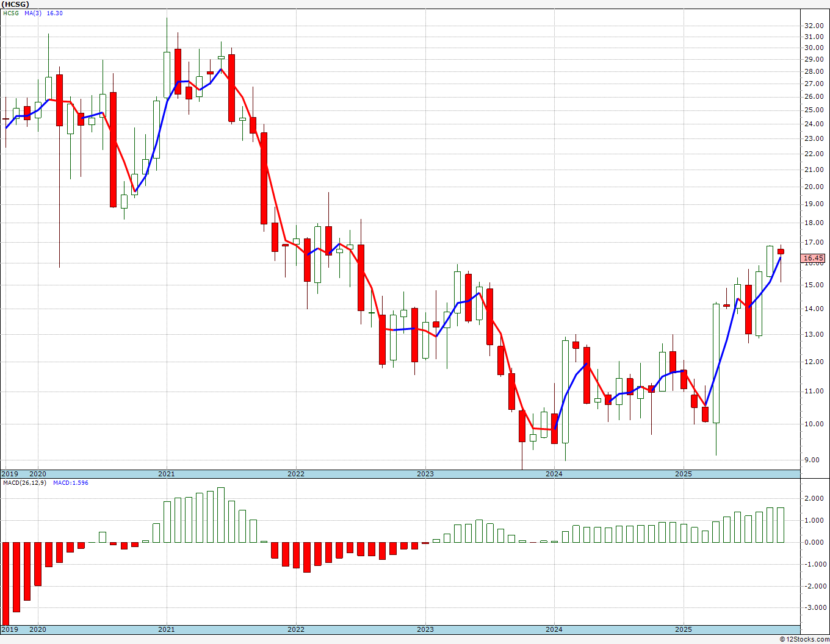This screenshot has height=644, width=830.
Task: Click the last green MACD histogram bar
Action: point(781,524)
